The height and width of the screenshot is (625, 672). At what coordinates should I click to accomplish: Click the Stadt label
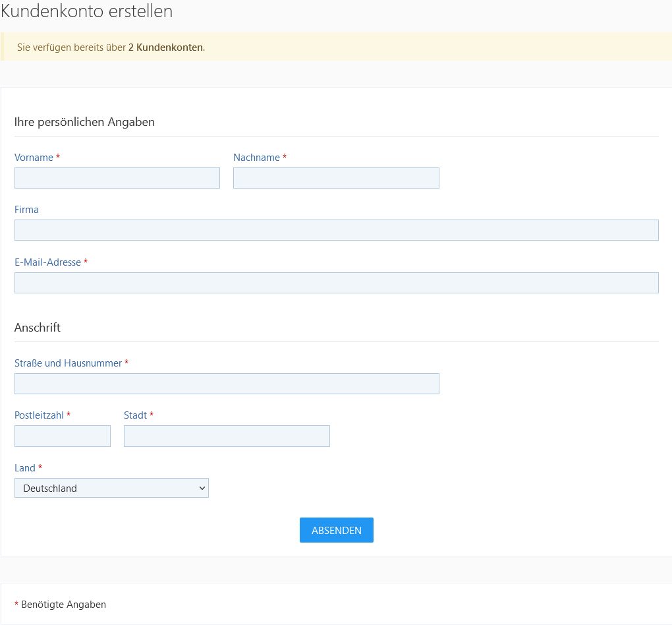135,415
